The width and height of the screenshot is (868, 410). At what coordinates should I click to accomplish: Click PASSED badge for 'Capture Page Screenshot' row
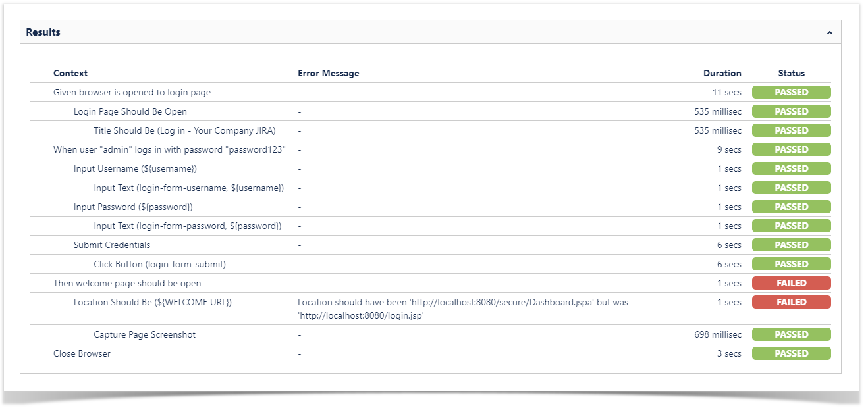click(792, 334)
